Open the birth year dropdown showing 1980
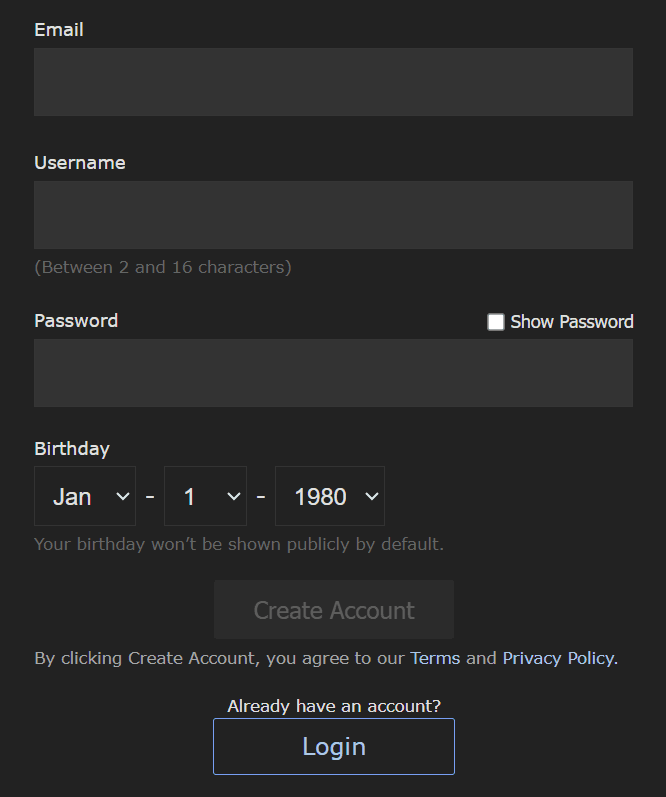The height and width of the screenshot is (797, 666). tap(330, 496)
